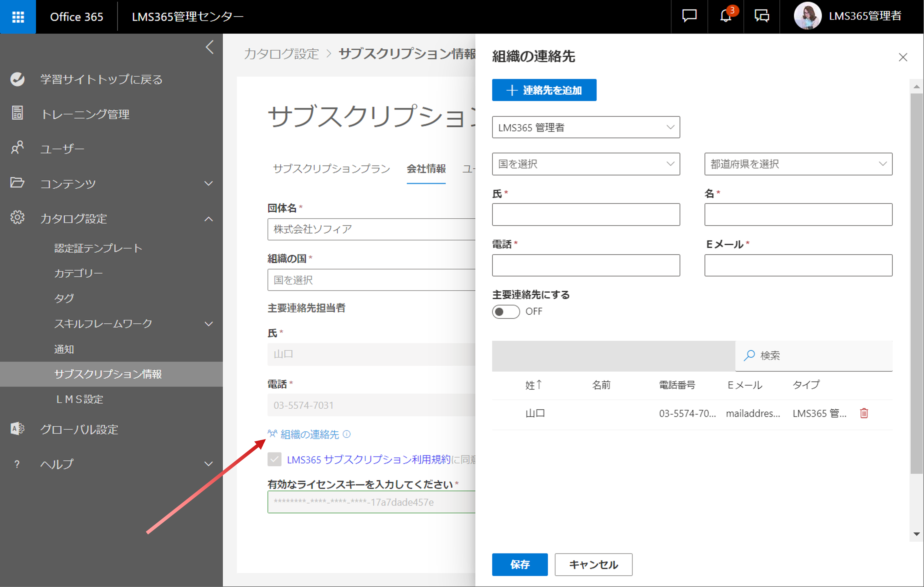The width and height of the screenshot is (924, 587).
Task: Open ＬＭＳ設定 in the sidebar
Action: [x=80, y=399]
